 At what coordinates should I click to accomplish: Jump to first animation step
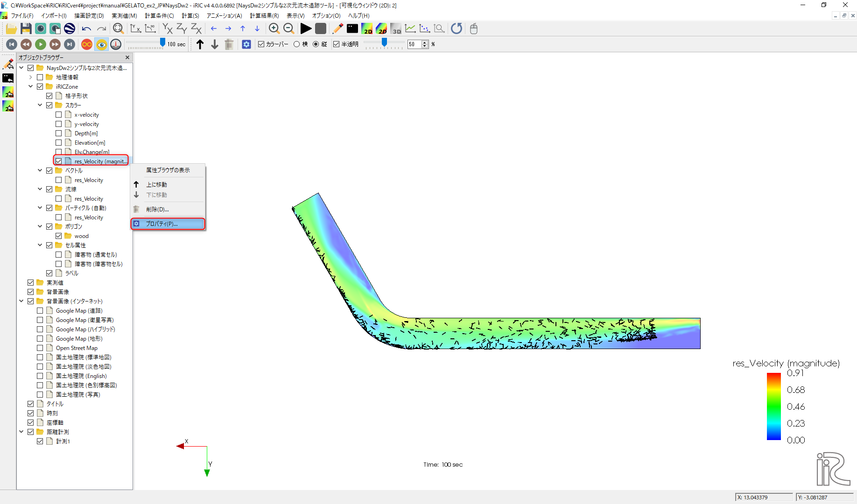pos(12,44)
